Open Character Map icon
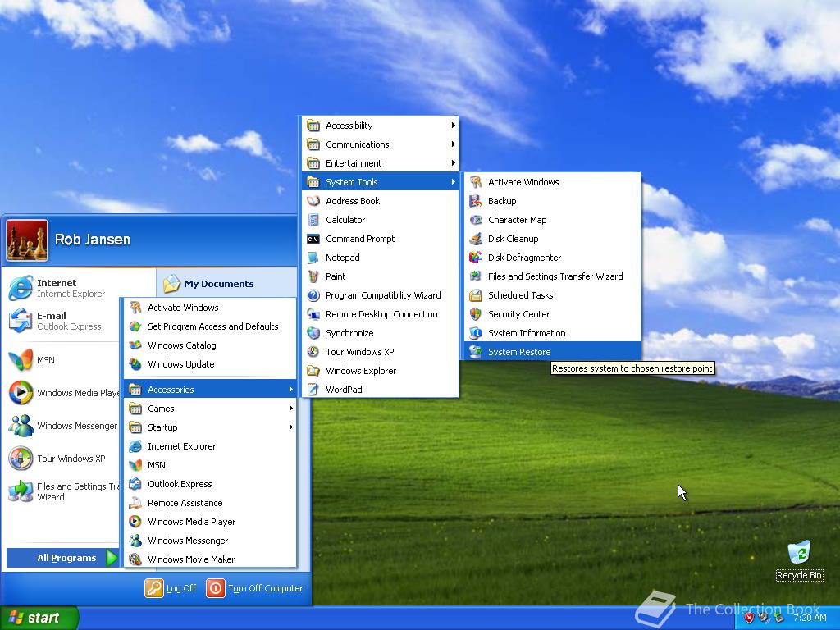This screenshot has height=630, width=840. pos(475,220)
